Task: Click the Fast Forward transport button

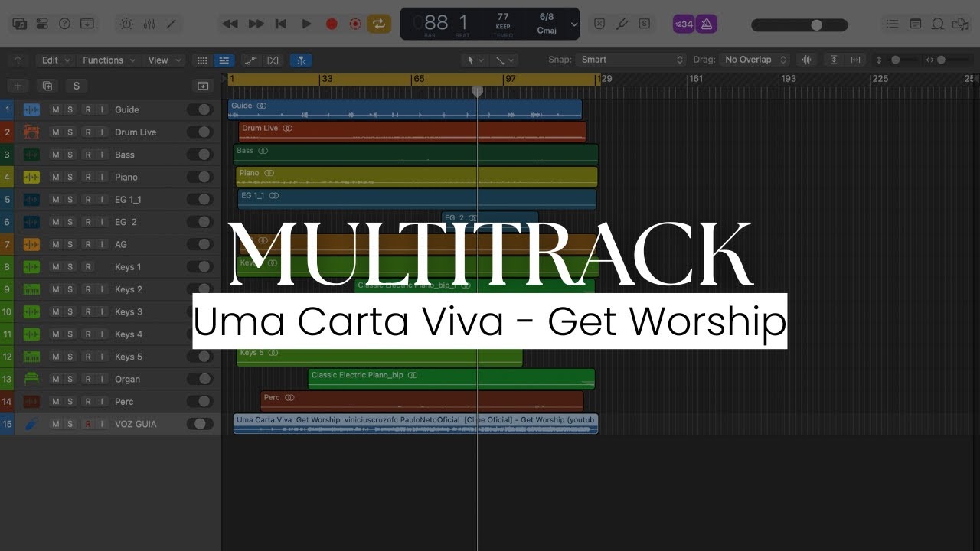Action: [x=256, y=24]
